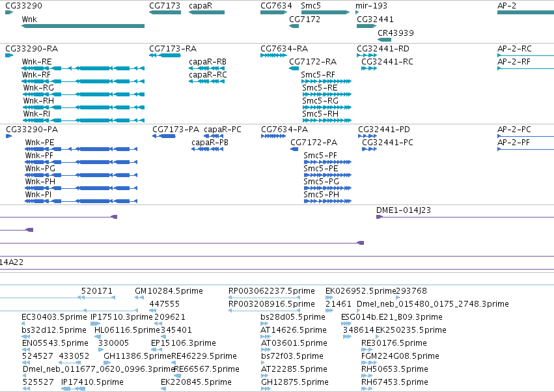Select the Smc5 gene bar
The image size is (554, 392).
coord(325,12)
